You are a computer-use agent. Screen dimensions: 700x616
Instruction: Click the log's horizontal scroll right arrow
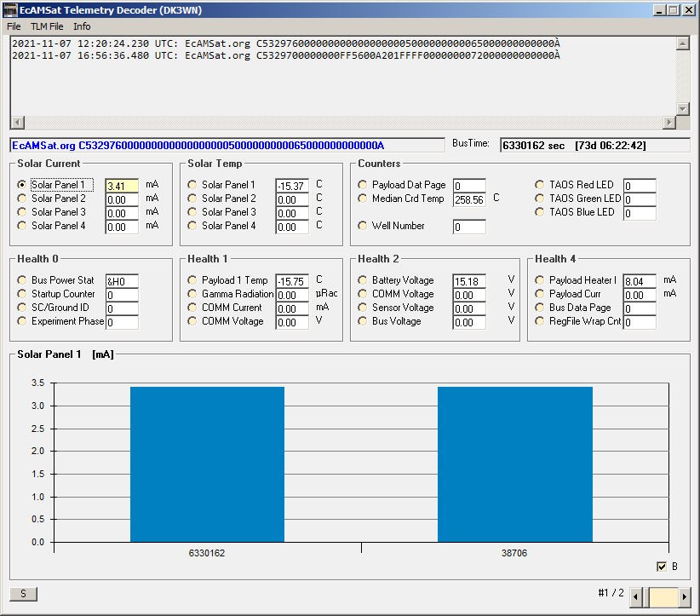(x=668, y=122)
